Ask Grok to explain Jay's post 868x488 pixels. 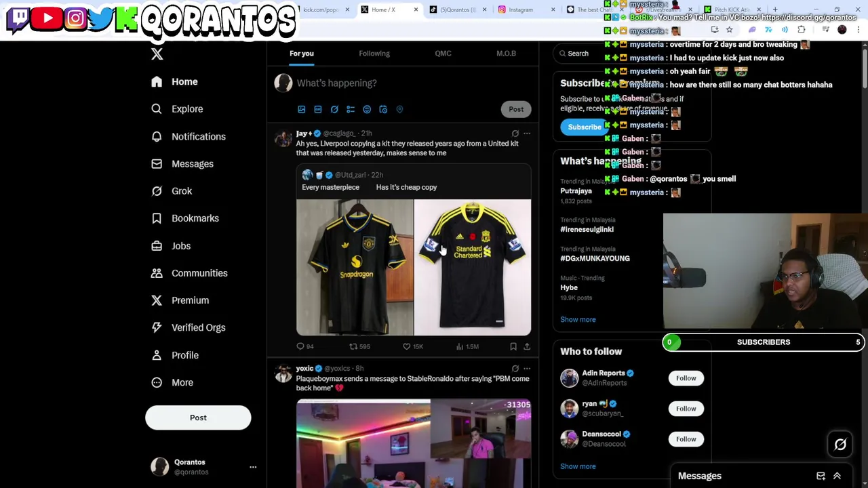pyautogui.click(x=515, y=134)
